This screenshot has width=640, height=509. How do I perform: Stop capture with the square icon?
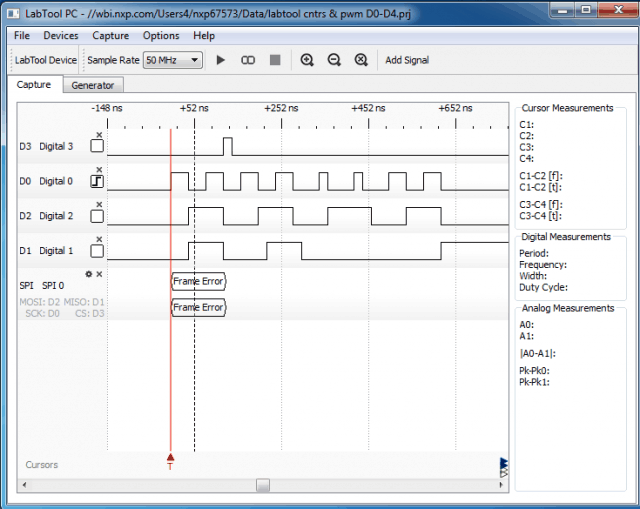click(x=275, y=60)
